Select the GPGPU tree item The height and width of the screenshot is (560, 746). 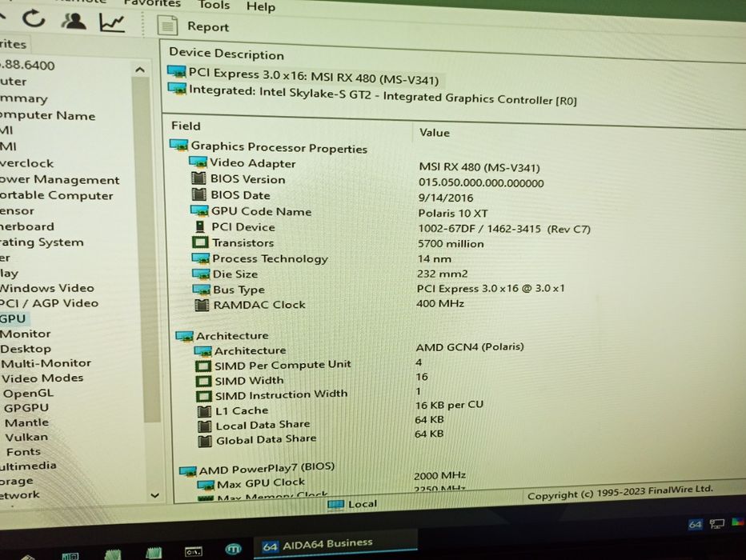point(26,408)
